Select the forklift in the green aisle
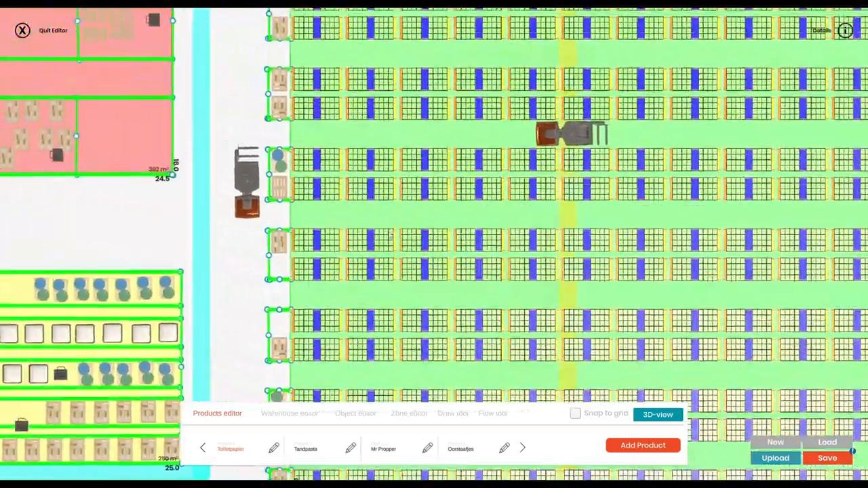 click(x=572, y=134)
